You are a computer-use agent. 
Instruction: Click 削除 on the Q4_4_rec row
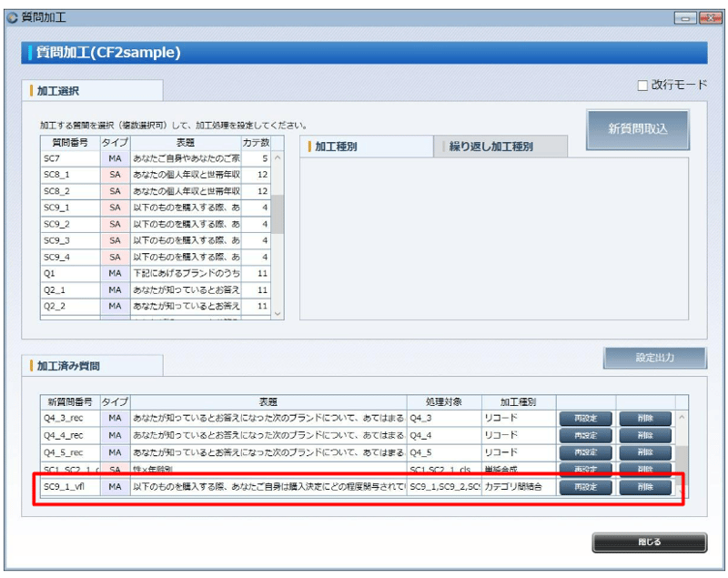point(646,435)
